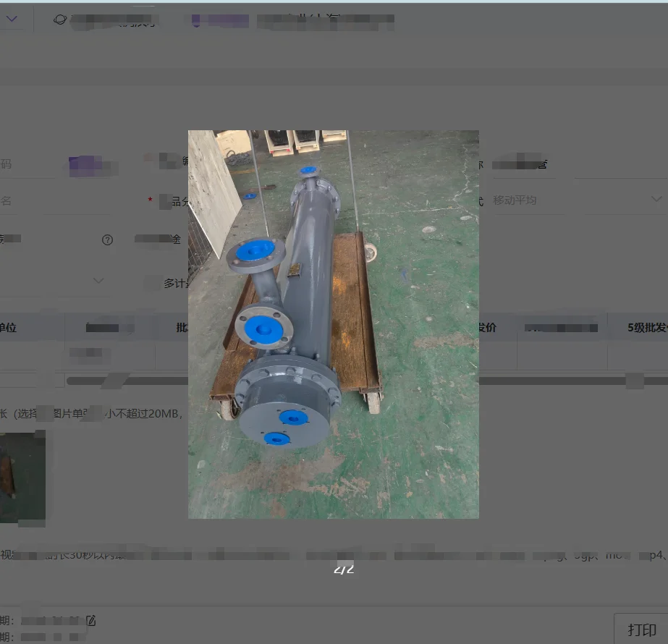Expand the top-left chevron dropdown

click(x=12, y=19)
